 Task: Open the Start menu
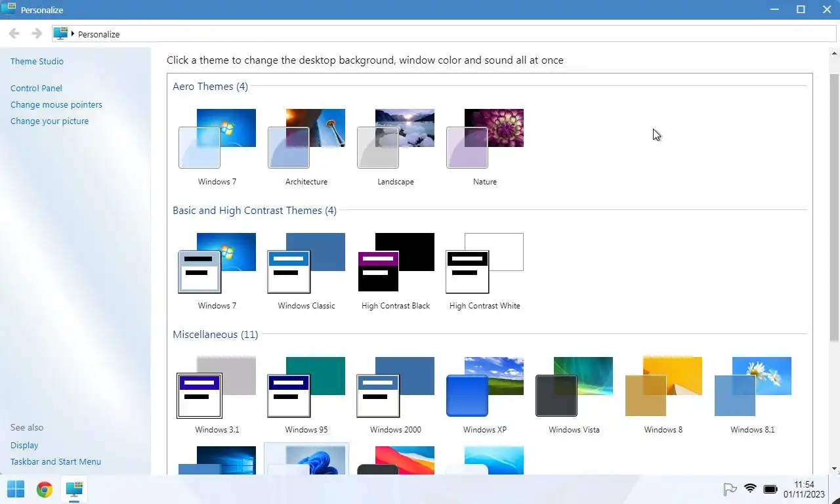click(x=16, y=489)
